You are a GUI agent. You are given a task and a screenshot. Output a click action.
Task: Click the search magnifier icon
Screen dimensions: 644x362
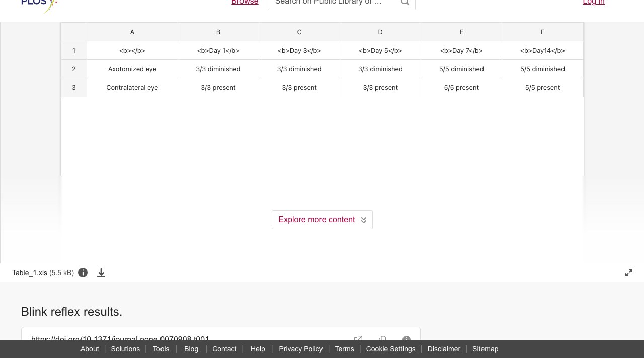point(405,2)
